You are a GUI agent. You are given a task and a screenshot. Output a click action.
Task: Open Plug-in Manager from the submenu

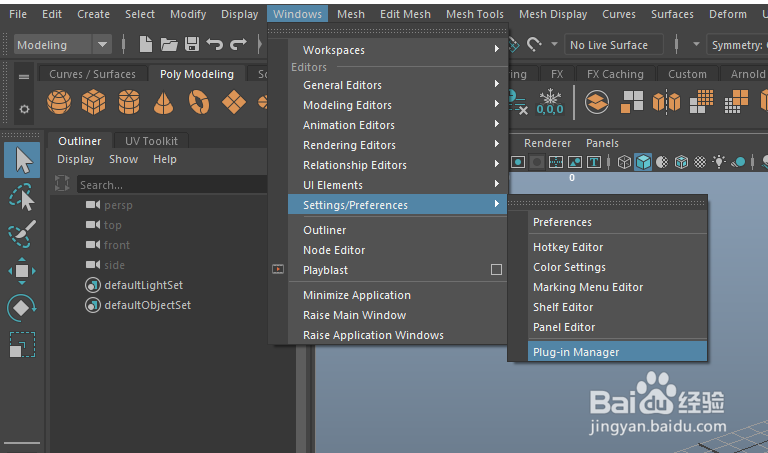tap(576, 352)
